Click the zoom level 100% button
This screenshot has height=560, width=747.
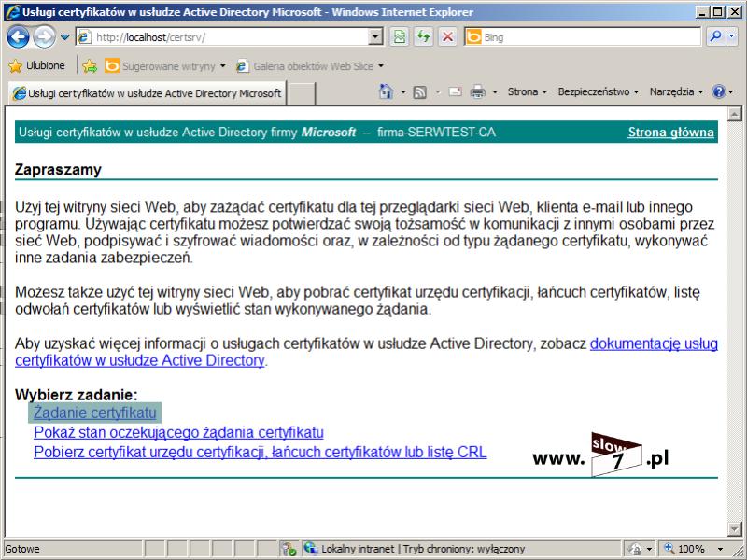click(684, 549)
